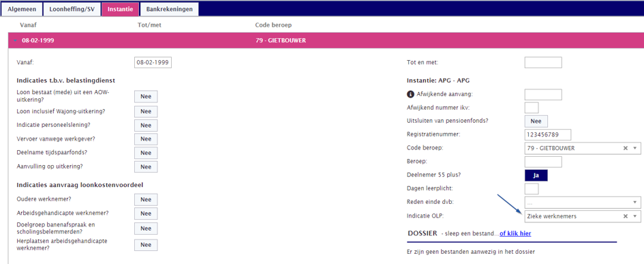Toggle Indicatie personeelslening Nee
Viewport: 644px width, 264px height.
146,126
